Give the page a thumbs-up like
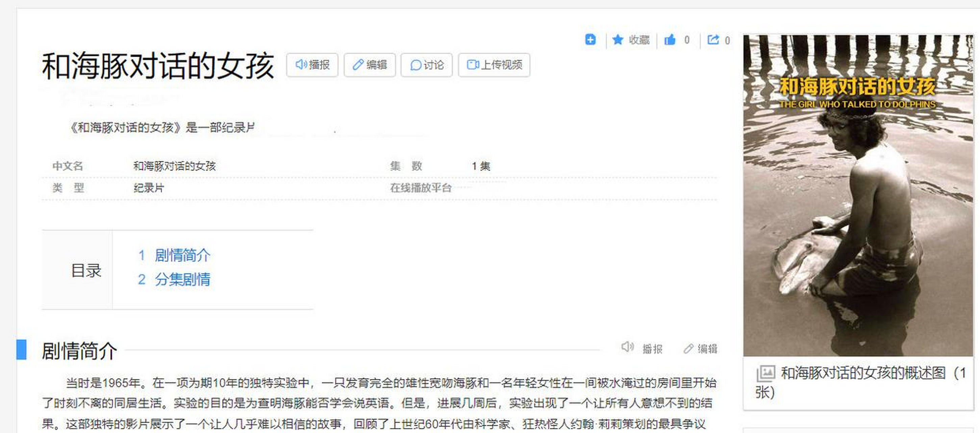Screen dimensions: 980x433 pyautogui.click(x=670, y=40)
